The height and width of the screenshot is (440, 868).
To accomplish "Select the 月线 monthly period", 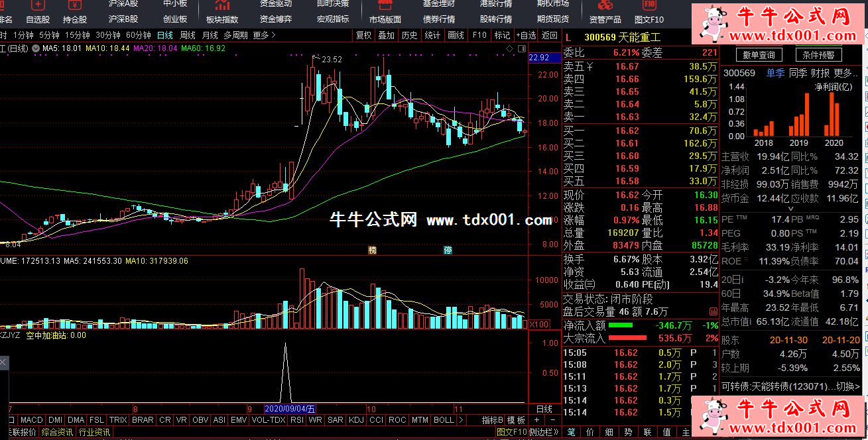I will pyautogui.click(x=210, y=35).
